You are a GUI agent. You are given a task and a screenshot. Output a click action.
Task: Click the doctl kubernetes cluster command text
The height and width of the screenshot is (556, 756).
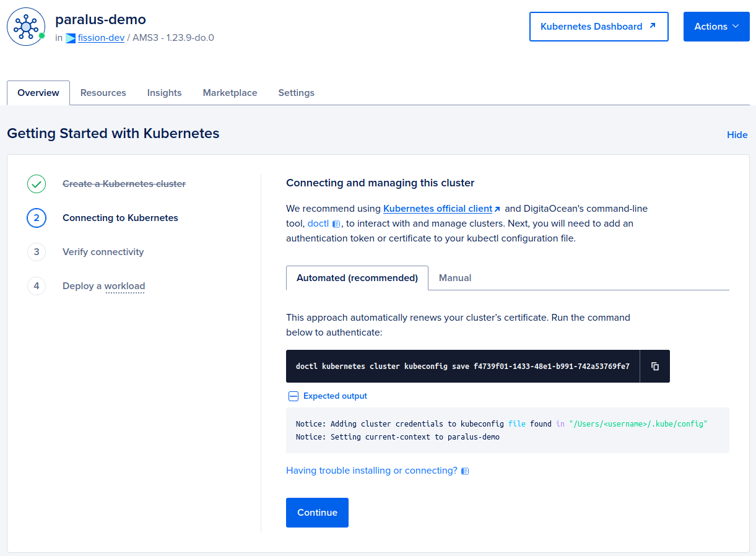[463, 367]
